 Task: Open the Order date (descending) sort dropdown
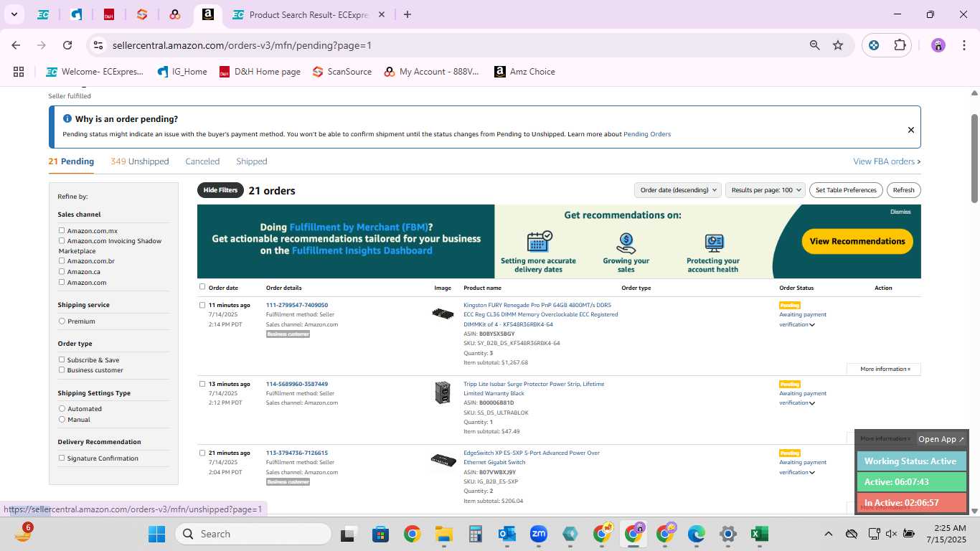pos(677,190)
